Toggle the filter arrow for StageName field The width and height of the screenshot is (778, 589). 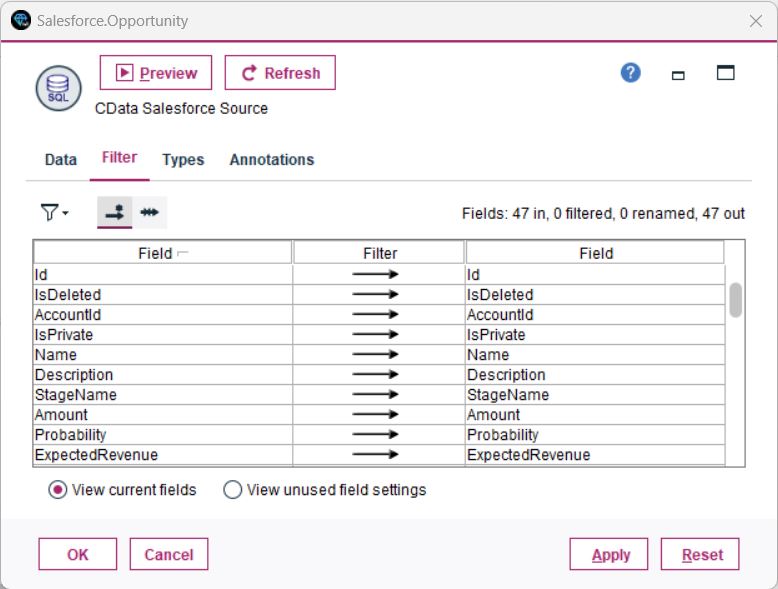point(378,395)
